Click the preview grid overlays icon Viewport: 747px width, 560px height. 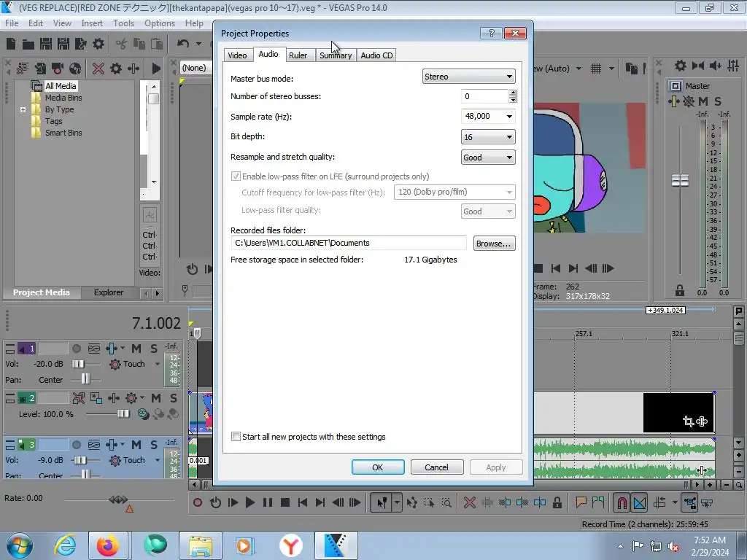pos(595,69)
